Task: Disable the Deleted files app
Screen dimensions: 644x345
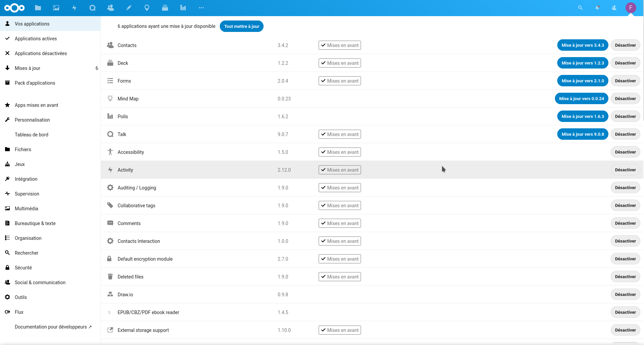Action: click(x=625, y=276)
